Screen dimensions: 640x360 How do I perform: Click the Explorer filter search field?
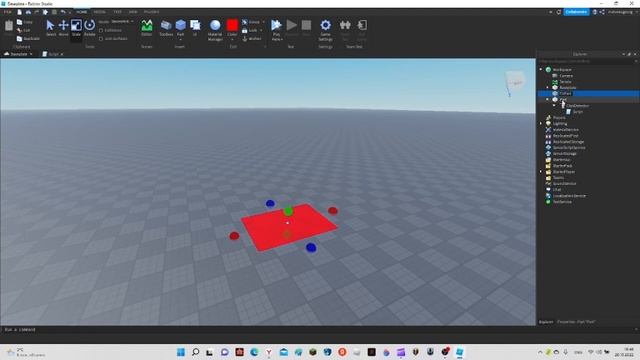point(587,61)
